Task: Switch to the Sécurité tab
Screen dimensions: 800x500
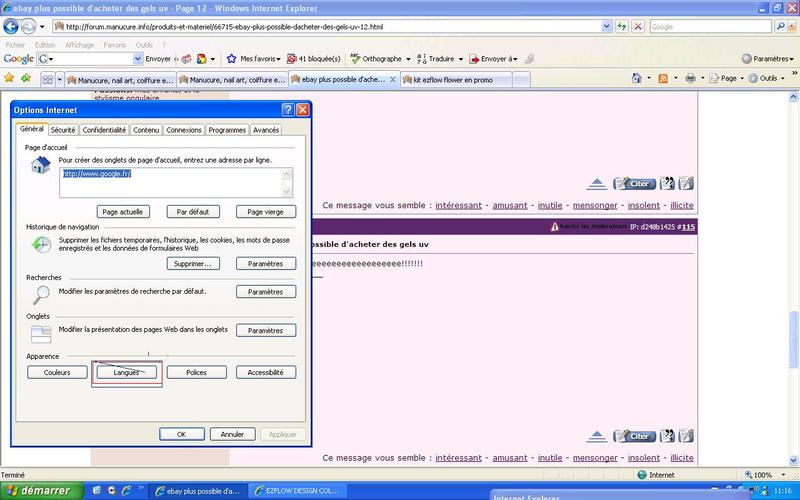Action: (x=63, y=130)
